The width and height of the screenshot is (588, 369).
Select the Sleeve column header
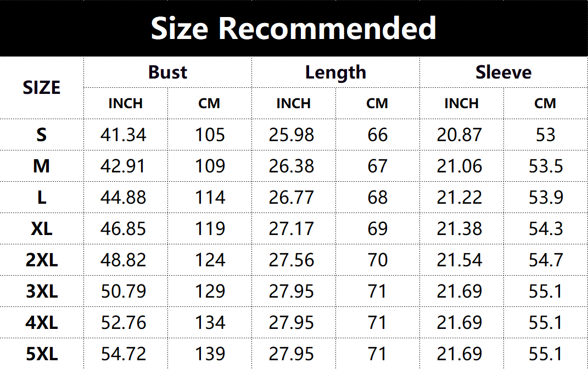[x=503, y=72]
